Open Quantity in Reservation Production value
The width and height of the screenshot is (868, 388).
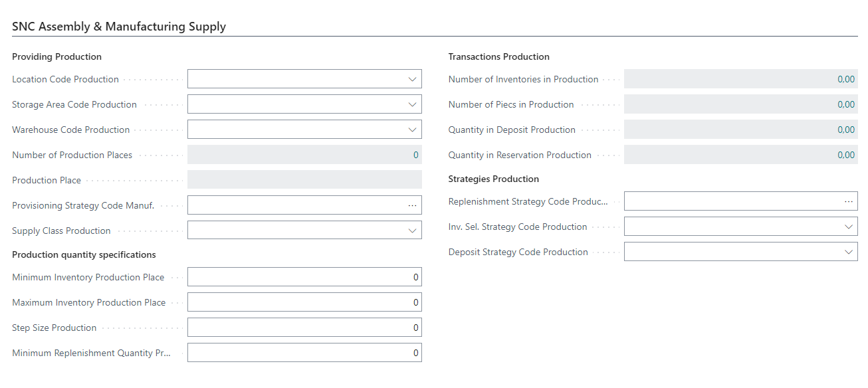pos(845,155)
